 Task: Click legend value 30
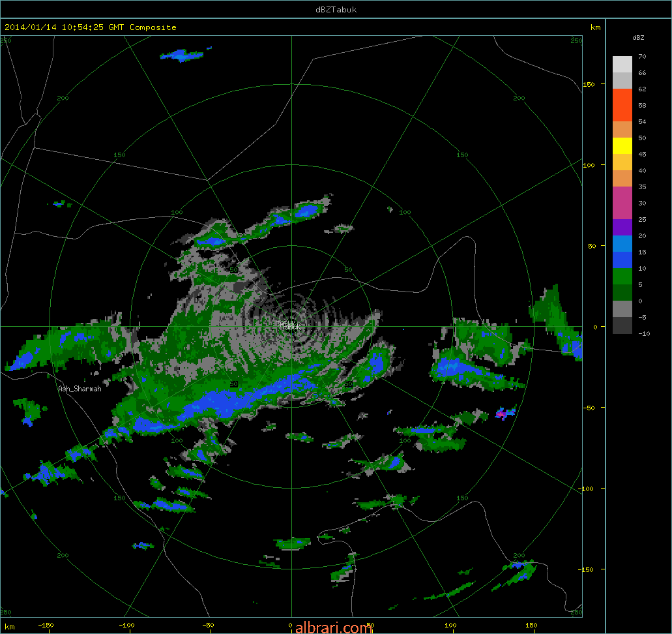point(642,203)
